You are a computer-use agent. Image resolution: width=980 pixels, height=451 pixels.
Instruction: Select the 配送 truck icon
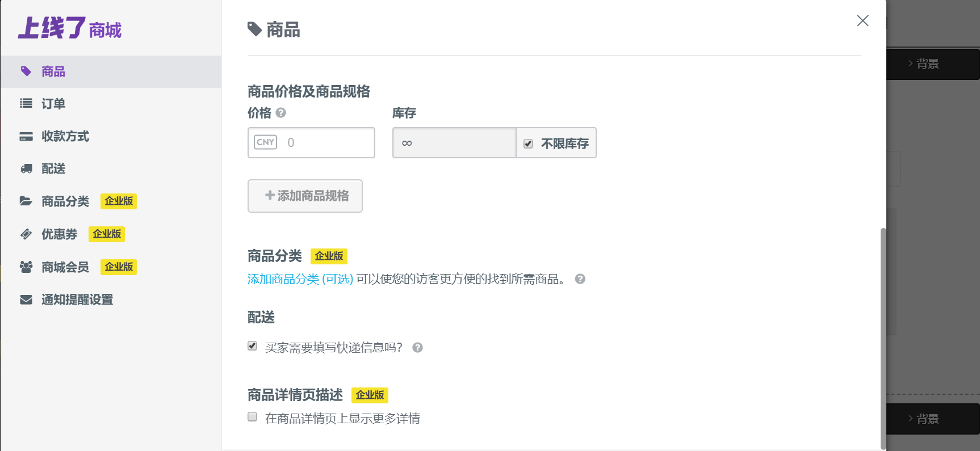pos(26,168)
